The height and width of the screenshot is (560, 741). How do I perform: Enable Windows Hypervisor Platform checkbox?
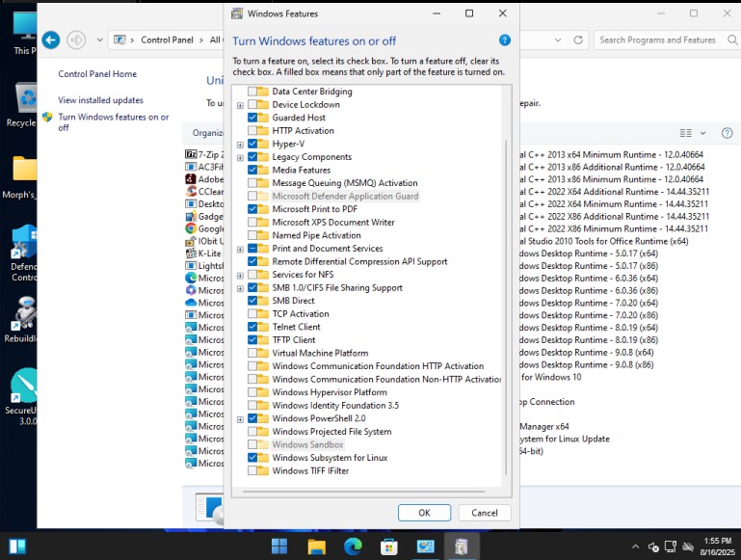[252, 392]
